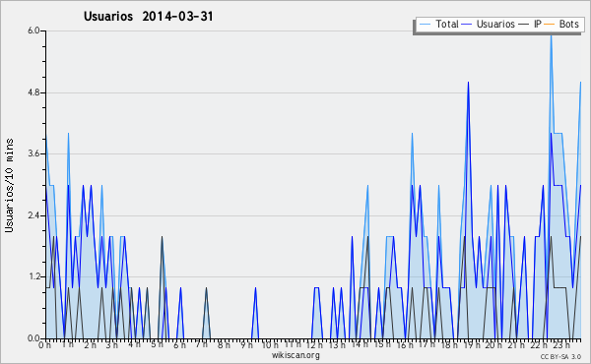Click the chart title 'Usuarios 2014-03-31'
Screen dimensions: 591x364
point(148,16)
